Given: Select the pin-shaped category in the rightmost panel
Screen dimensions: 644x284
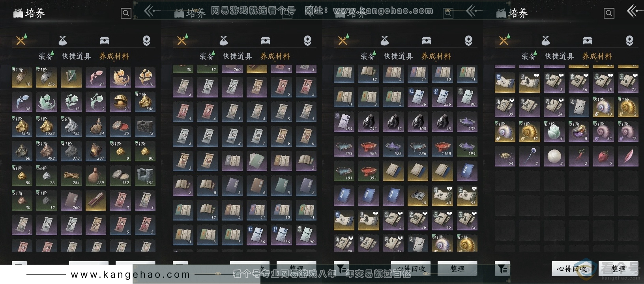Looking at the screenshot, I should click(x=629, y=40).
